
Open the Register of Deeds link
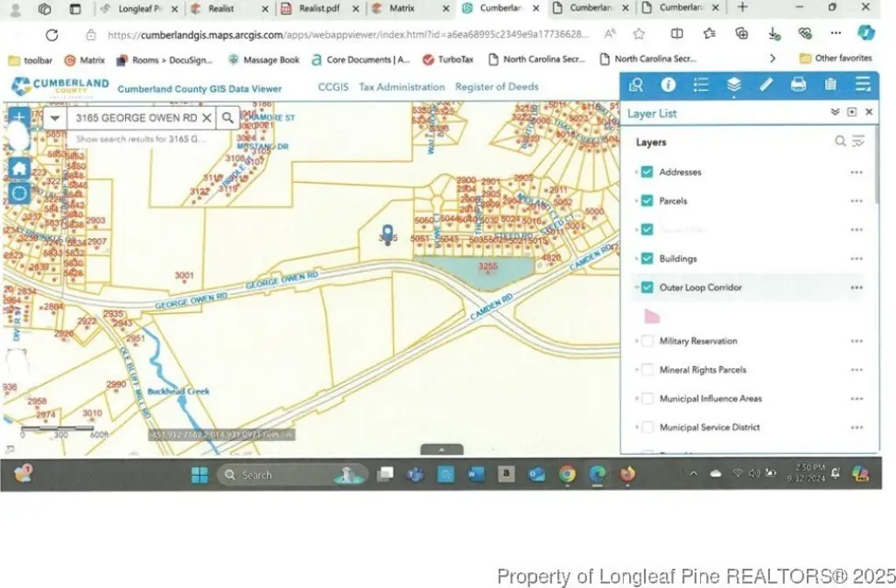click(496, 87)
